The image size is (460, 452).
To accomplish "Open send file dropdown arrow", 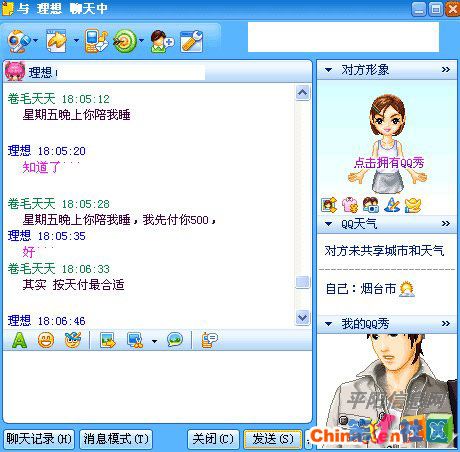I will [x=76, y=41].
